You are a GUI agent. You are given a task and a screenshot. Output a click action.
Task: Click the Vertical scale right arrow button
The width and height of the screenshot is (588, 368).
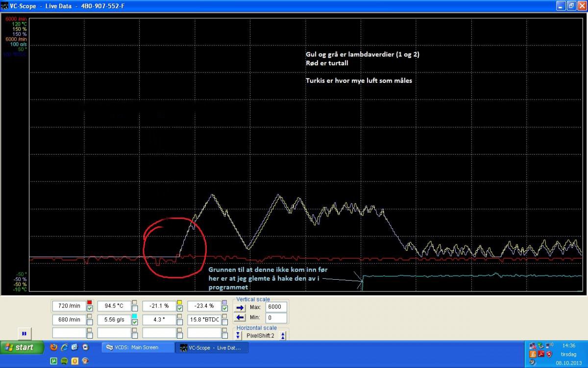point(240,307)
